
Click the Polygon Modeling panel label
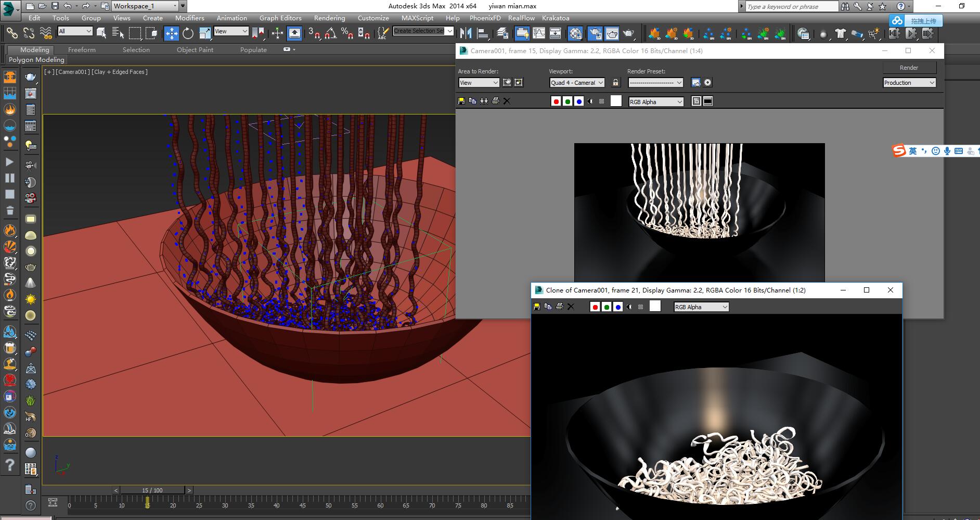(x=36, y=59)
